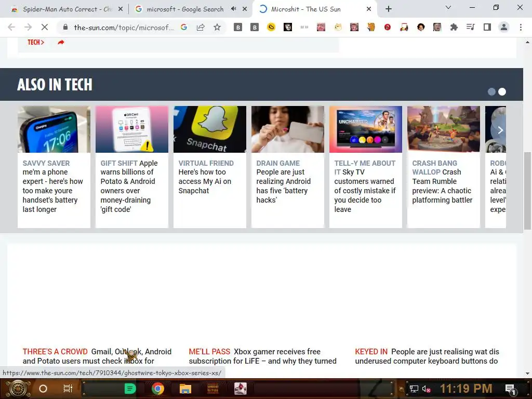
Task: Open TELL-Y ME ABOUT IT Sky TV article
Action: tap(365, 187)
